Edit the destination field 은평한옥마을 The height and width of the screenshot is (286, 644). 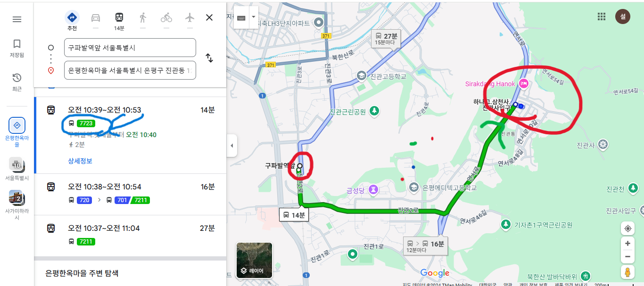(130, 70)
